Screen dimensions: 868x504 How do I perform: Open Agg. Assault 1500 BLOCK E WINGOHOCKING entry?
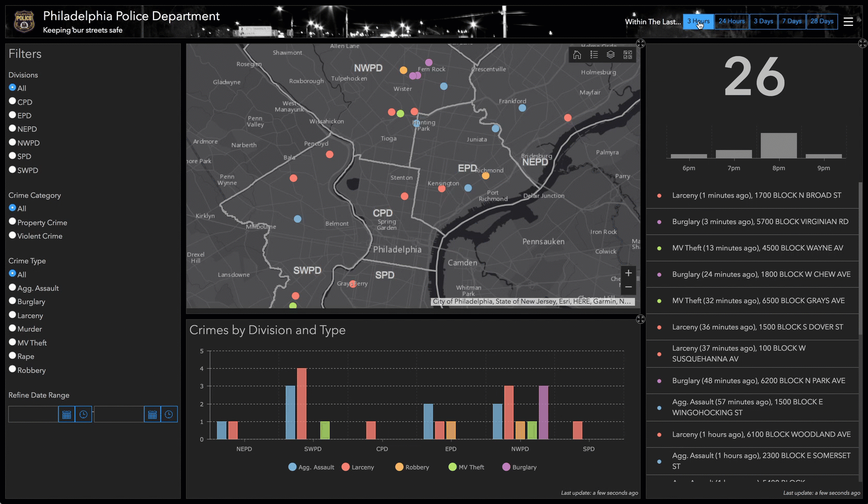click(x=752, y=407)
